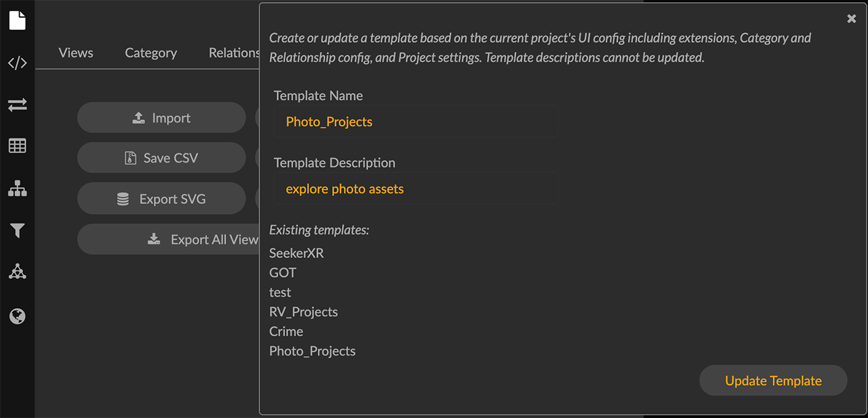Open the Category tab
868x418 pixels.
pyautogui.click(x=151, y=52)
